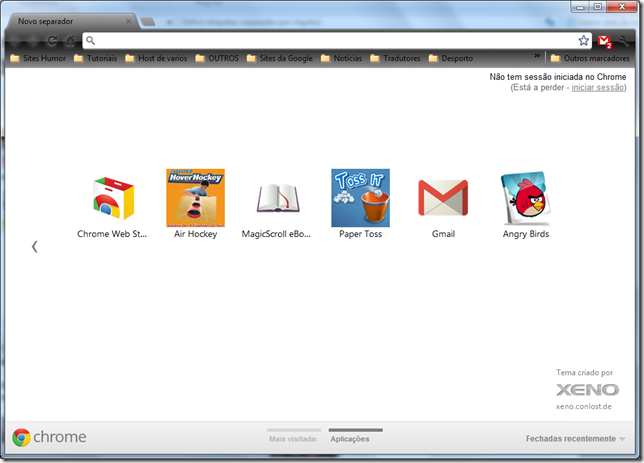
Task: Go to previous apps page arrow
Action: click(34, 246)
